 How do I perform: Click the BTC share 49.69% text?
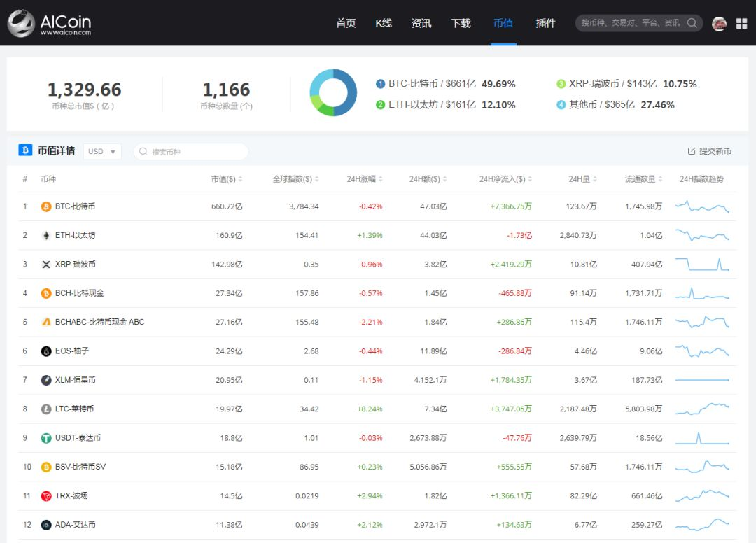click(498, 84)
